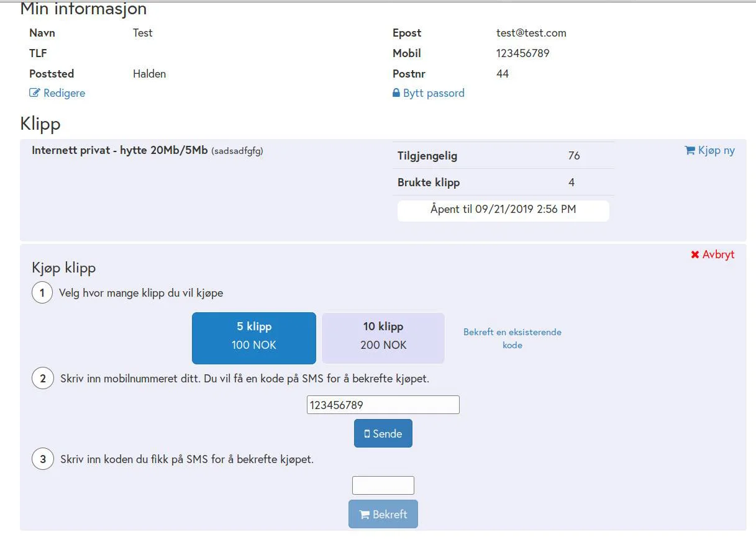The height and width of the screenshot is (545, 756).
Task: Click the Åpent til 09/21/2019 date box
Action: pyautogui.click(x=503, y=210)
